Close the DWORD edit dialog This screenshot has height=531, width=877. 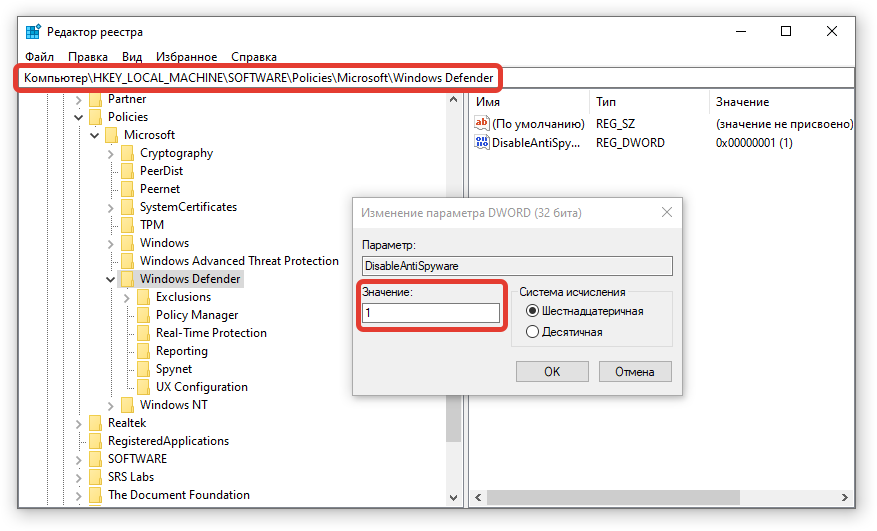click(666, 212)
